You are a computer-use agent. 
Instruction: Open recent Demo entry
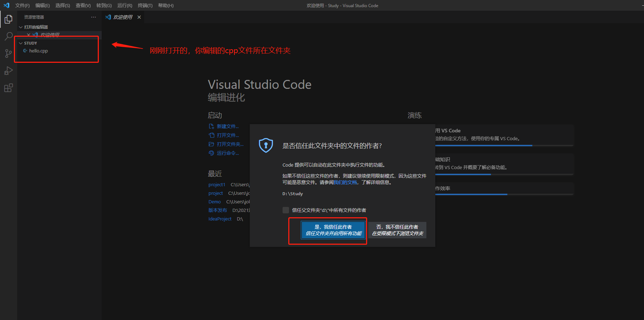214,202
